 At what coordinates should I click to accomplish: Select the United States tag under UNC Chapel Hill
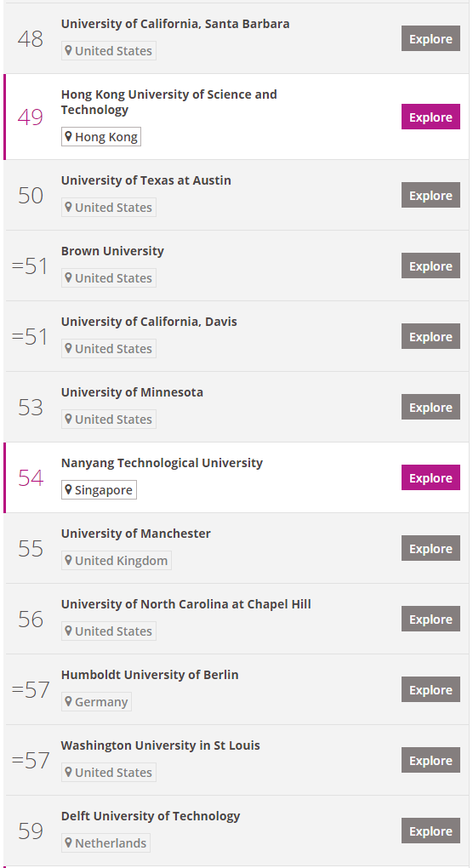[108, 631]
